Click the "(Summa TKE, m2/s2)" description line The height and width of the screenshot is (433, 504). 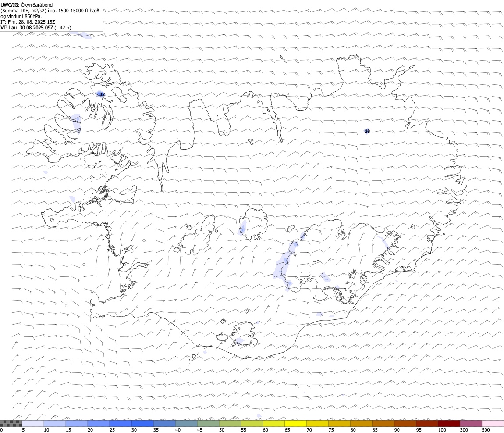[50, 11]
